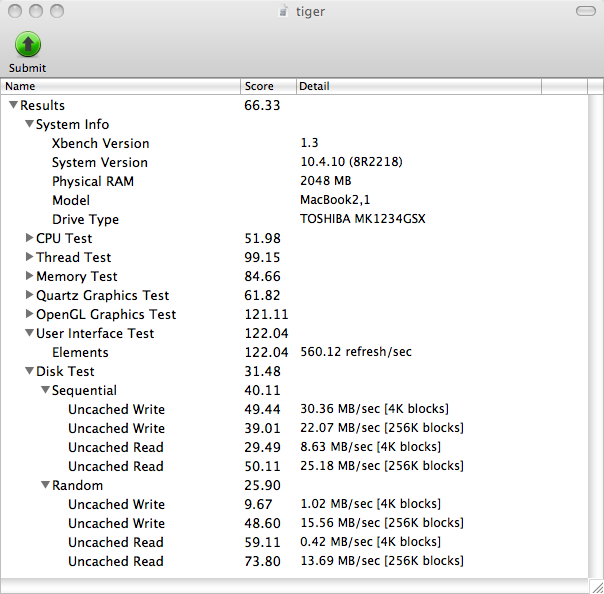Image resolution: width=604 pixels, height=594 pixels.
Task: Click the window title text tiger
Action: coord(310,12)
